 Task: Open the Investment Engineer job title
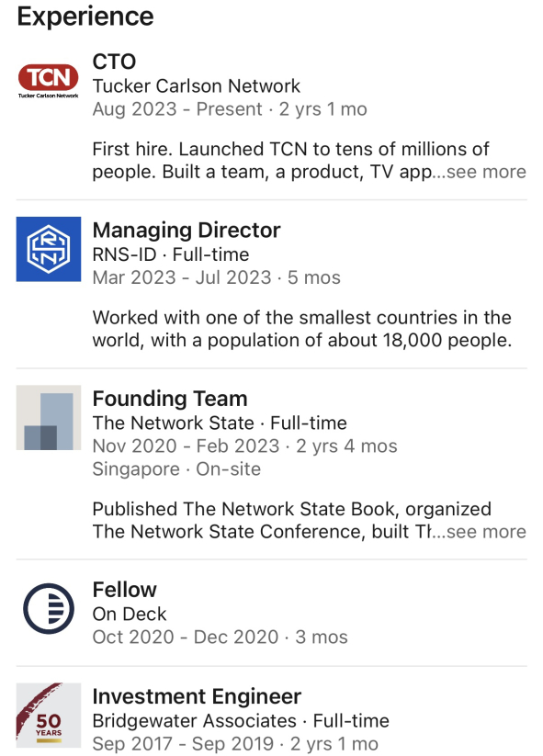tap(197, 696)
